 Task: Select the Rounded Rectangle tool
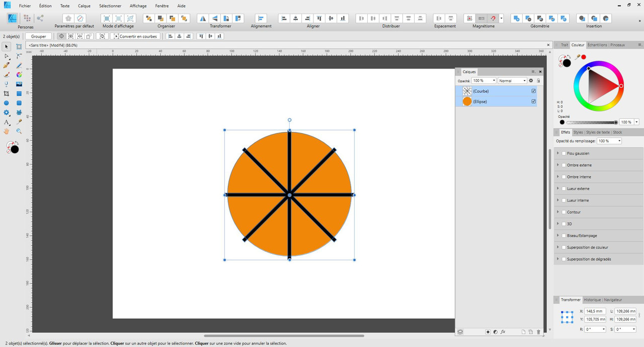coord(19,103)
